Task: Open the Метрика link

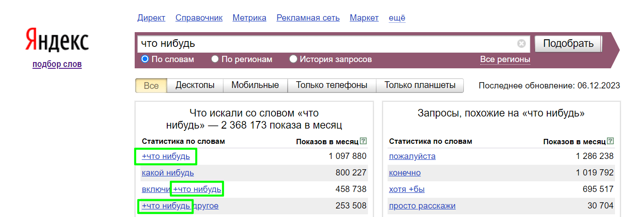Action: tap(249, 18)
